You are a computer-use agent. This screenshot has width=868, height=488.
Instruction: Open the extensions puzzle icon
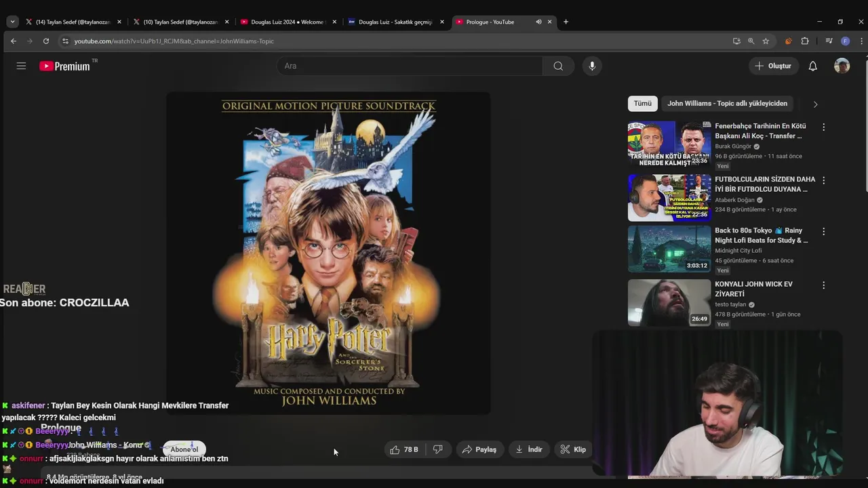(805, 41)
